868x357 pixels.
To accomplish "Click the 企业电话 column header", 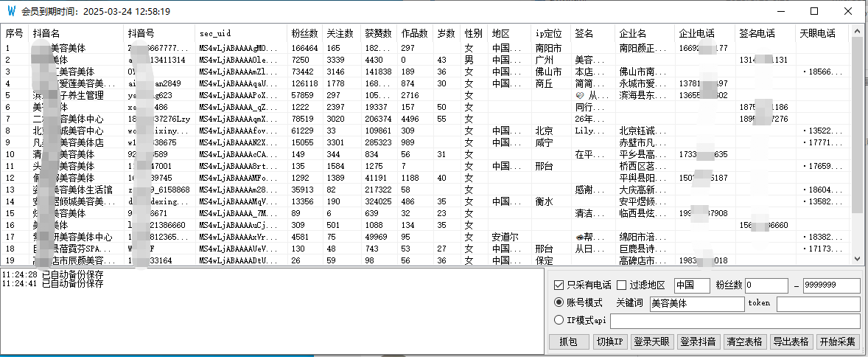I will 704,33.
